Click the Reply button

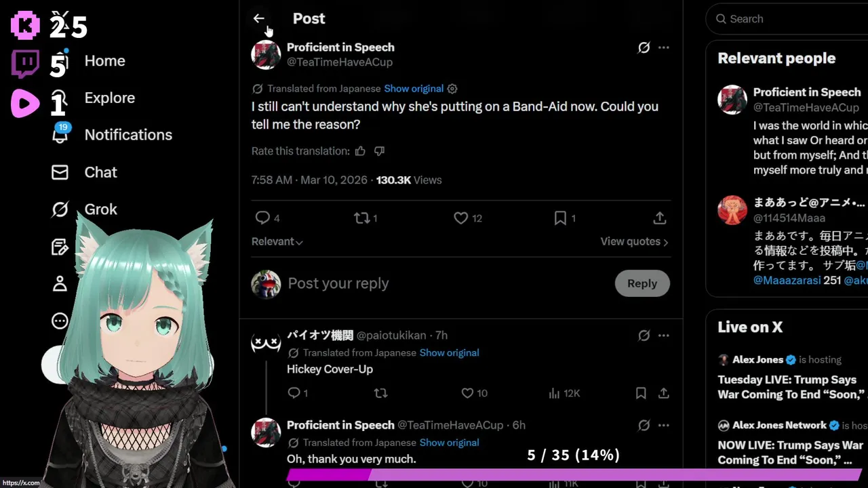pos(642,283)
